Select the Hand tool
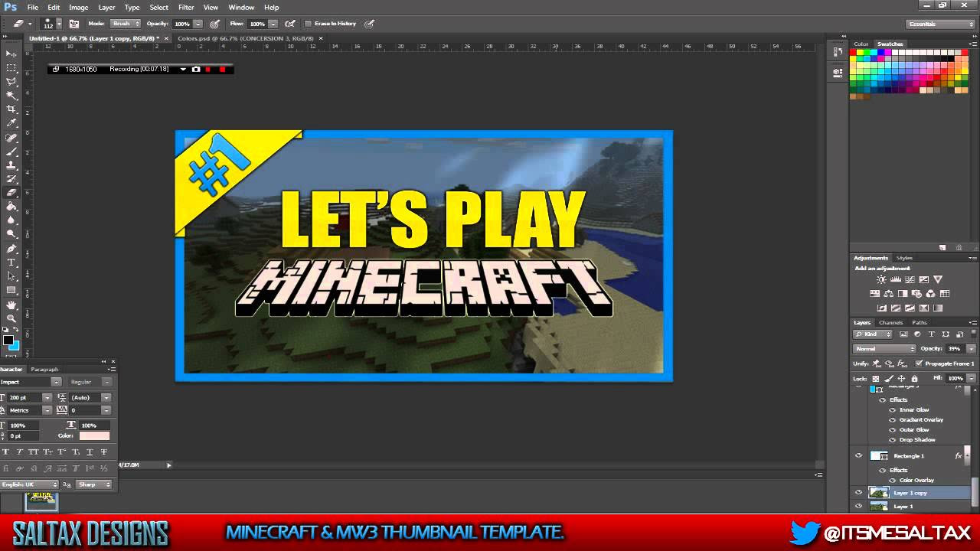This screenshot has width=980, height=551. 11,305
